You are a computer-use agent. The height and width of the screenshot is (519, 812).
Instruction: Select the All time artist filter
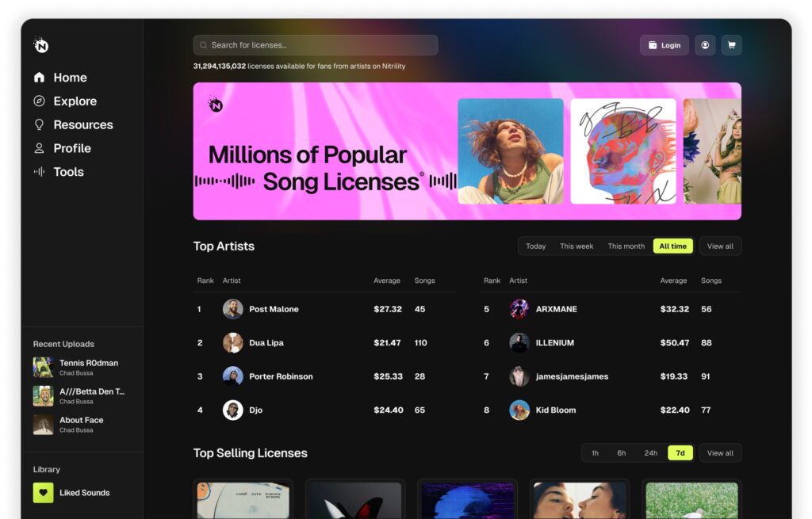[x=672, y=246]
